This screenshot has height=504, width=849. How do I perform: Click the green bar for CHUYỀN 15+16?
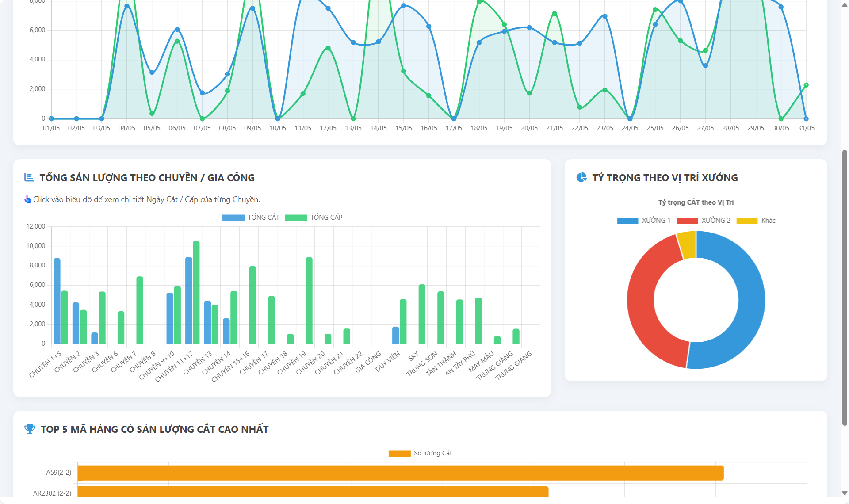point(252,305)
